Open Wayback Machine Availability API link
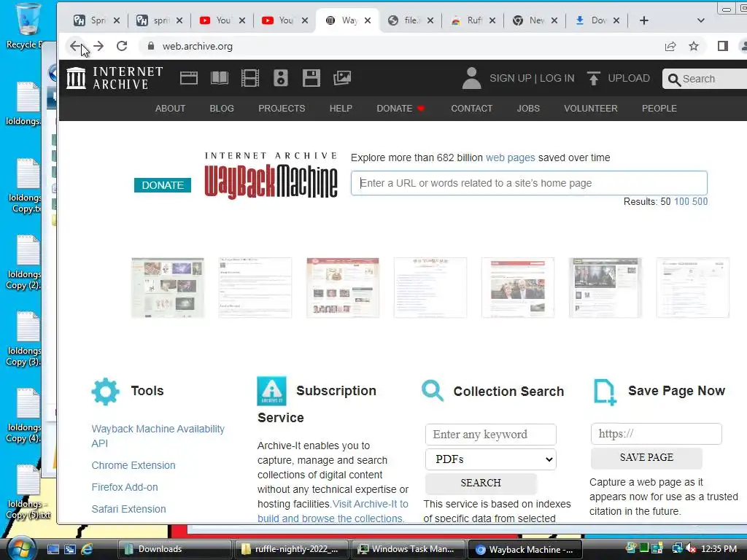 (x=158, y=436)
